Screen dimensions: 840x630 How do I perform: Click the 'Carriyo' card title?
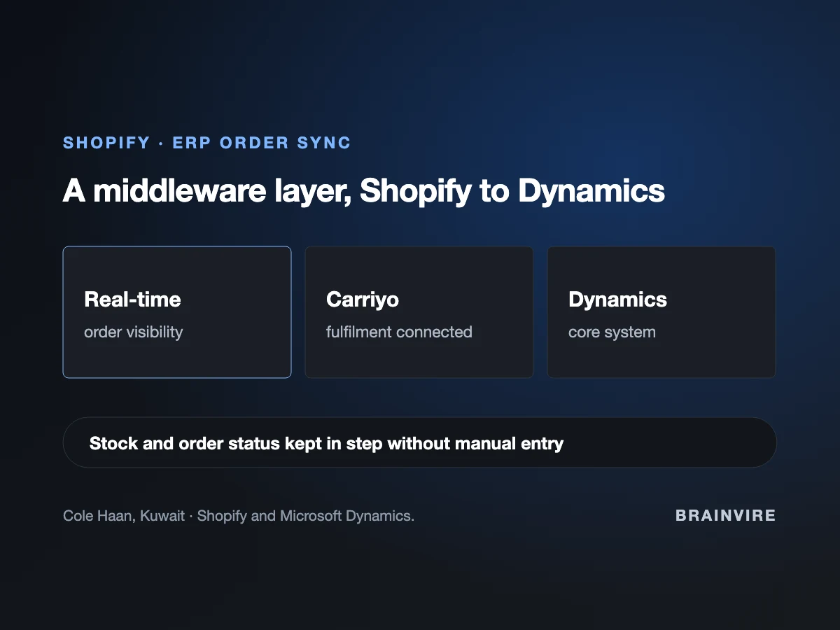(x=363, y=300)
